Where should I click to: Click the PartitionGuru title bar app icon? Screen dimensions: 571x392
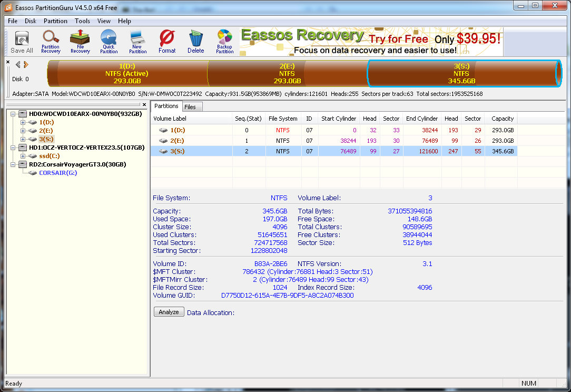pos(8,7)
